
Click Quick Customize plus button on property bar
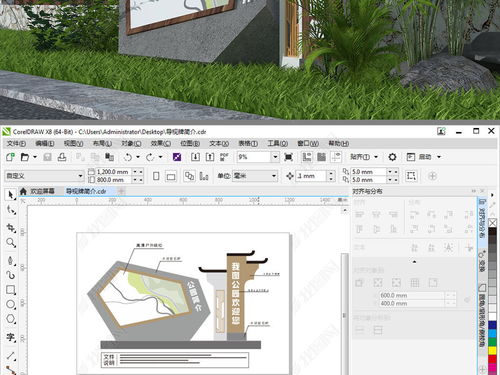432,176
